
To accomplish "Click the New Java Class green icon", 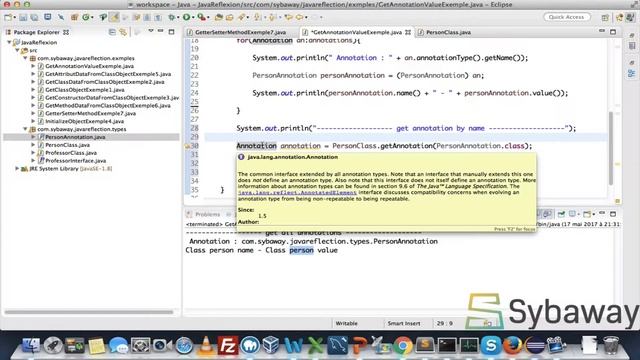I will pyautogui.click(x=85, y=17).
